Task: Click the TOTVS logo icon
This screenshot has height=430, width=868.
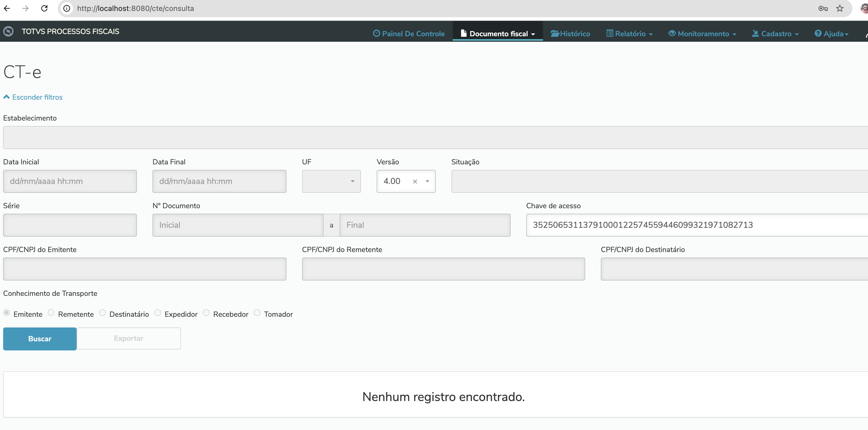Action: 8,31
